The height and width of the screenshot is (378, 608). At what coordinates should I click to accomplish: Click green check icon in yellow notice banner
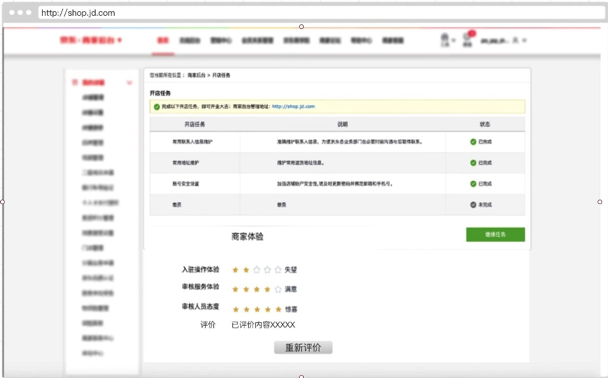pyautogui.click(x=157, y=107)
